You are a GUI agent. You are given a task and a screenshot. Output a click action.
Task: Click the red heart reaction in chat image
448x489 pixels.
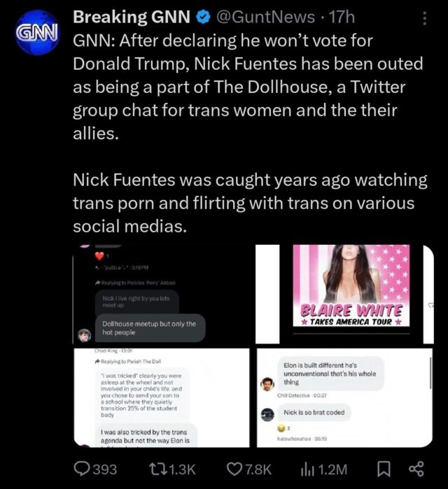[x=99, y=255]
